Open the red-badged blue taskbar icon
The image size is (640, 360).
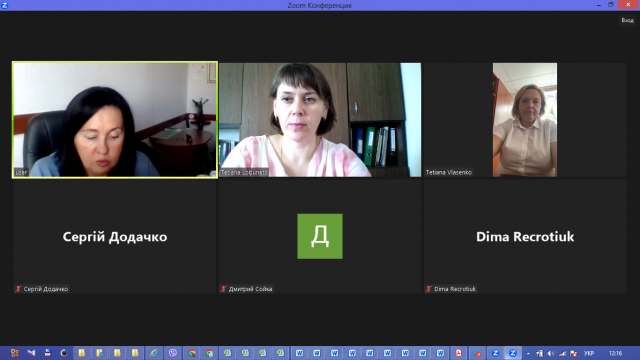pos(477,353)
